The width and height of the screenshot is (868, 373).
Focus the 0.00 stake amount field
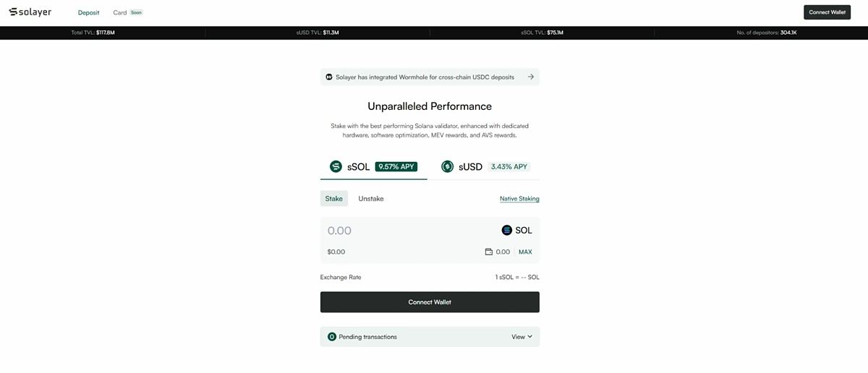tap(405, 230)
